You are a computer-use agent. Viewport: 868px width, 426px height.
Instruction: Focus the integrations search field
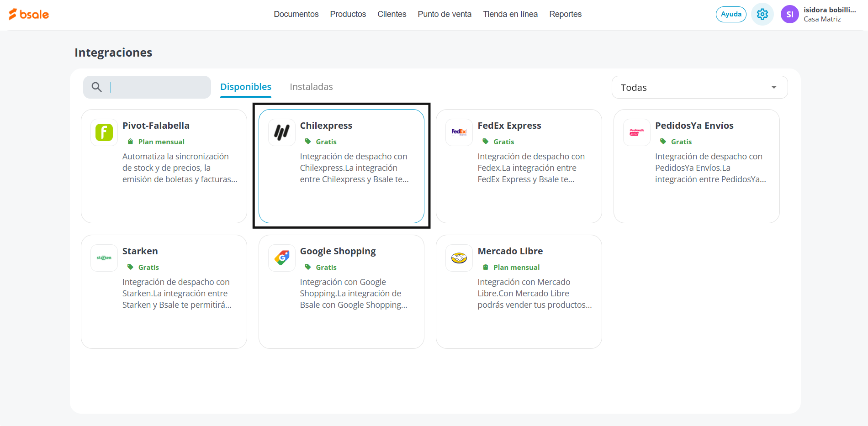pyautogui.click(x=147, y=87)
